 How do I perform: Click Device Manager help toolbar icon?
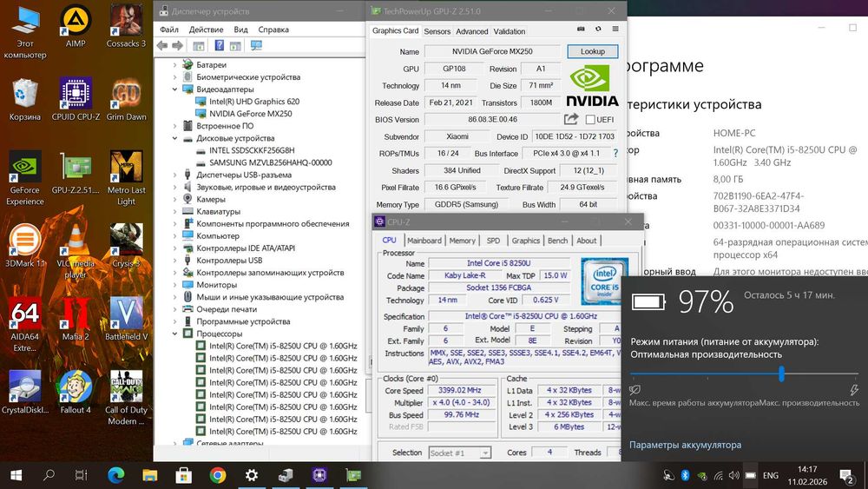click(x=220, y=45)
